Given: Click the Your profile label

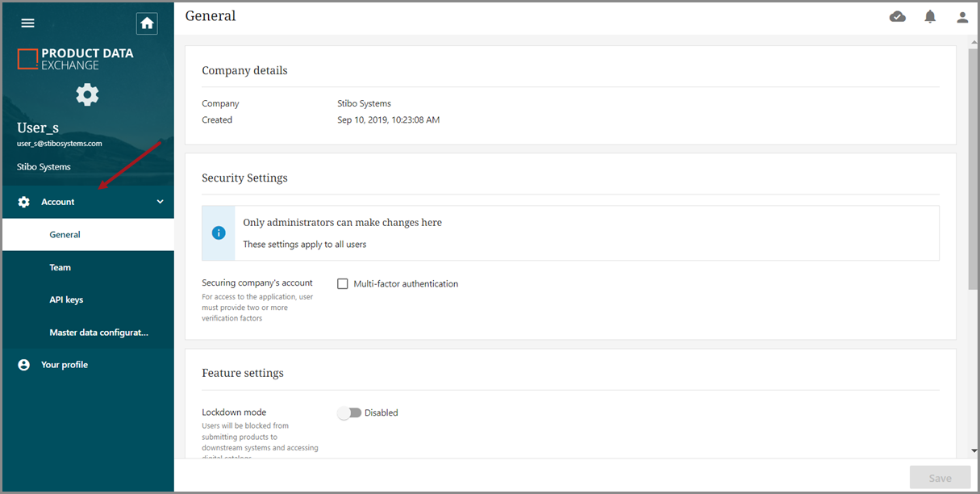Looking at the screenshot, I should tap(65, 365).
